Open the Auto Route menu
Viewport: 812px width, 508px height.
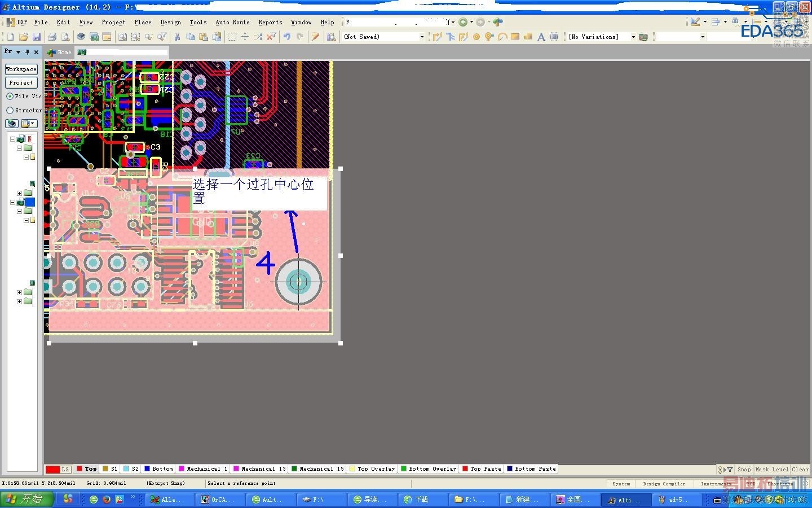tap(232, 22)
